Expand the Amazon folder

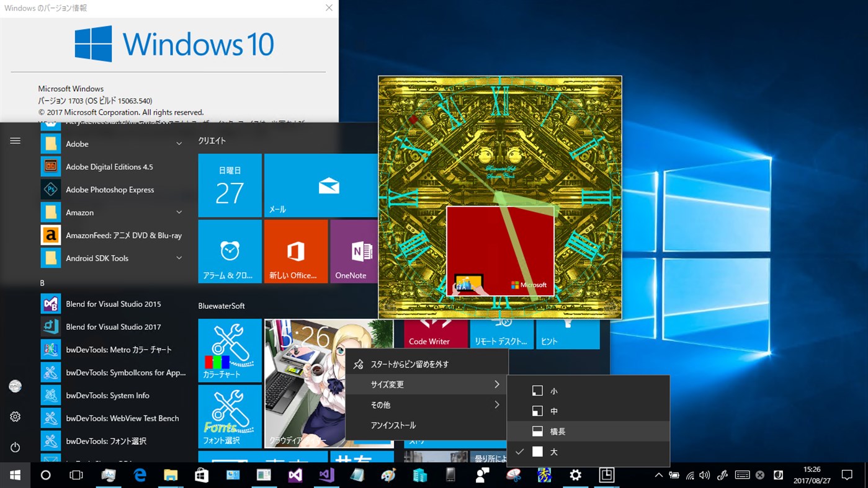179,213
